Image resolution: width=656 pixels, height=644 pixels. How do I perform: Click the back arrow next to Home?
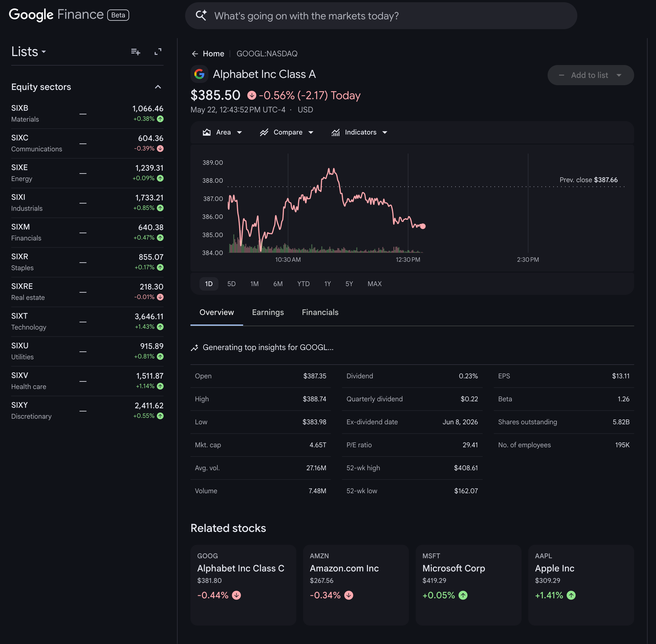click(195, 54)
